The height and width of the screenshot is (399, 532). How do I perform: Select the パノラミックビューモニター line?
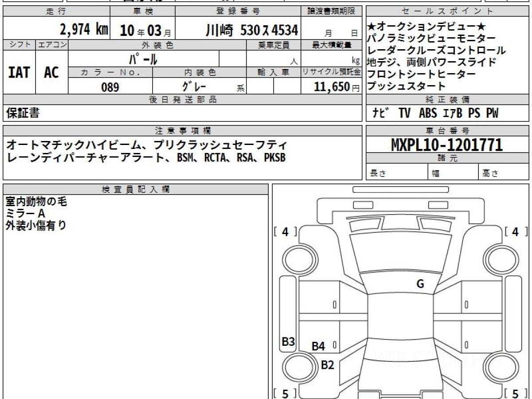432,39
